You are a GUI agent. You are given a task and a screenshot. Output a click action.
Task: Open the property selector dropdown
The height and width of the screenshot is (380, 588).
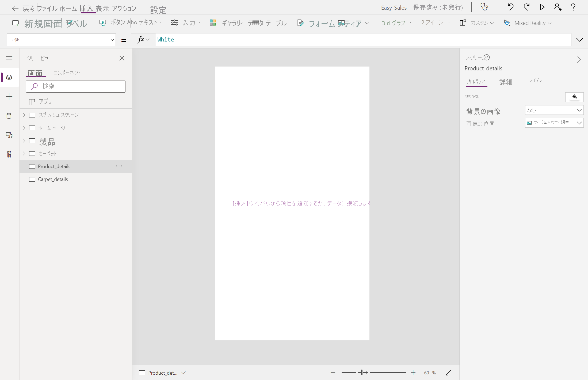point(61,40)
